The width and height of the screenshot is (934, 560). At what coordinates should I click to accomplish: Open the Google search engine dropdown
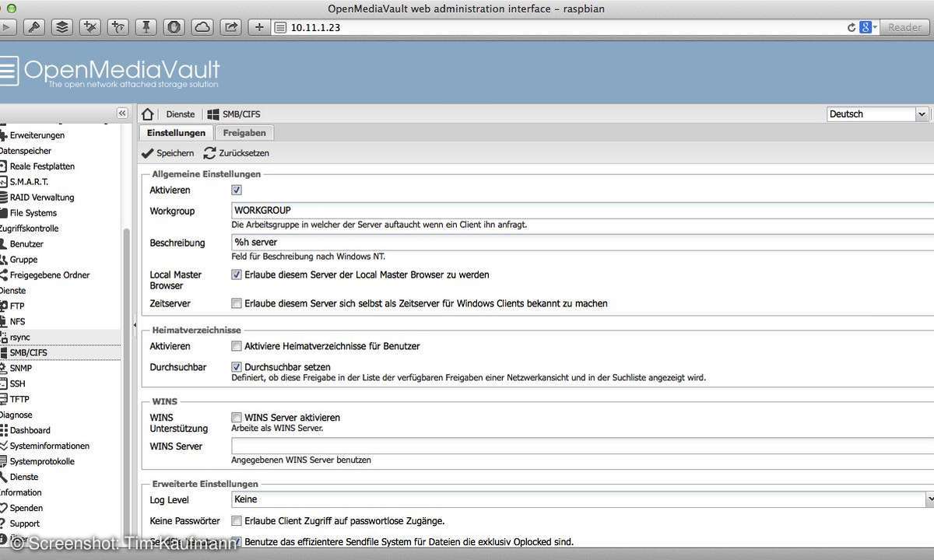point(869,27)
